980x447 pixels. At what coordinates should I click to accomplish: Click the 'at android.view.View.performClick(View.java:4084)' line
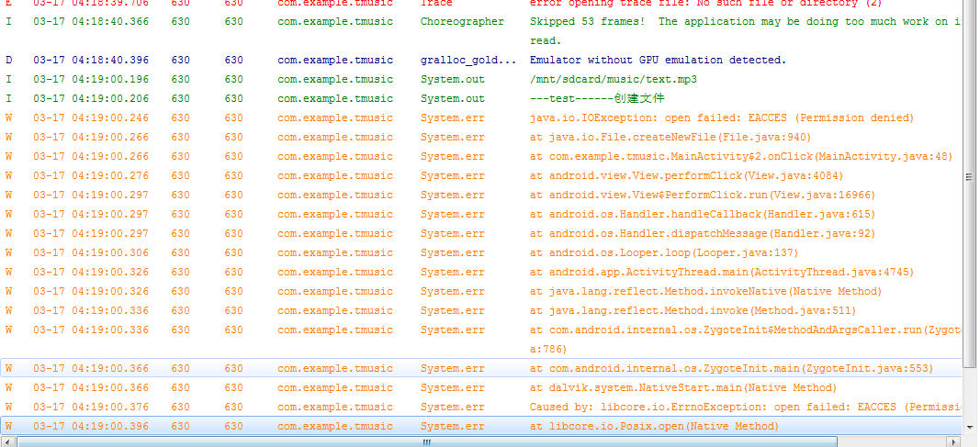coord(687,176)
